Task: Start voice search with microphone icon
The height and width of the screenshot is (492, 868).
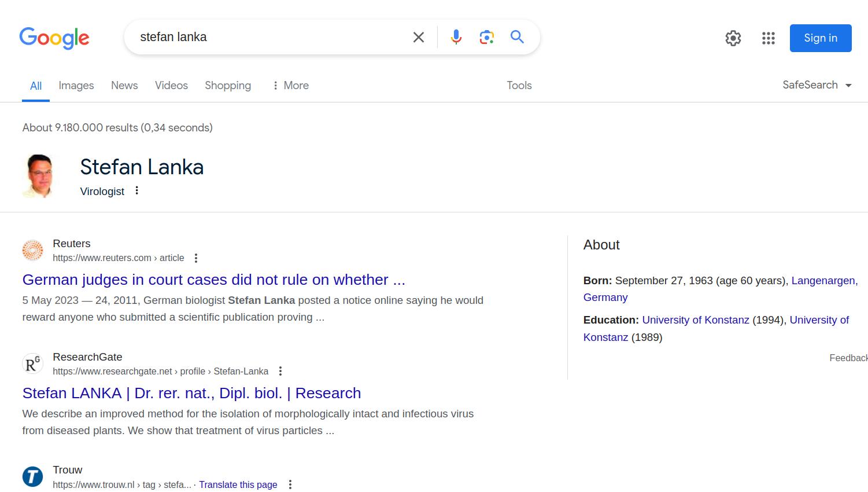Action: [x=456, y=38]
